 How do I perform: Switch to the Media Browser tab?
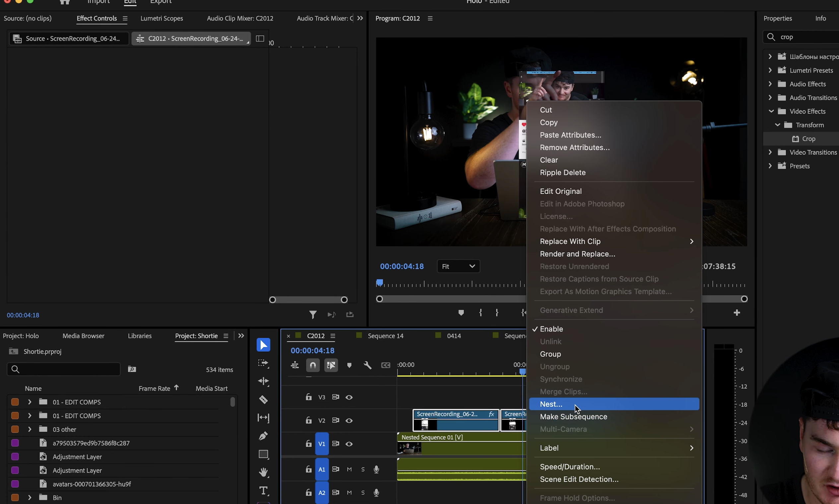click(83, 336)
